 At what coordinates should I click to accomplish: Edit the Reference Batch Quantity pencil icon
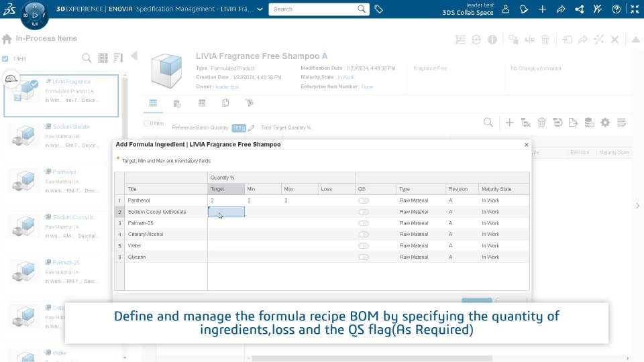251,128
